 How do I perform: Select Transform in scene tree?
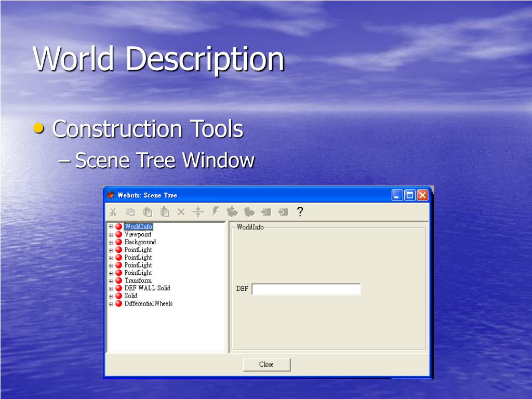point(138,280)
